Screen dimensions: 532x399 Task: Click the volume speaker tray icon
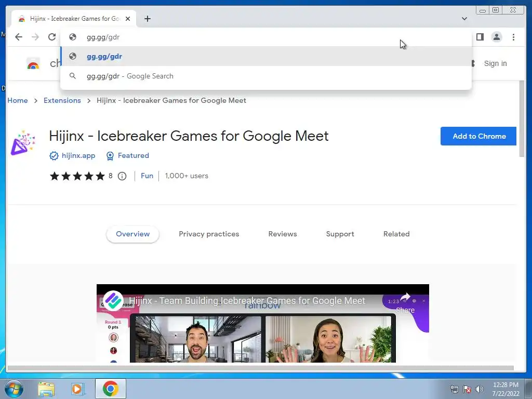(479, 389)
